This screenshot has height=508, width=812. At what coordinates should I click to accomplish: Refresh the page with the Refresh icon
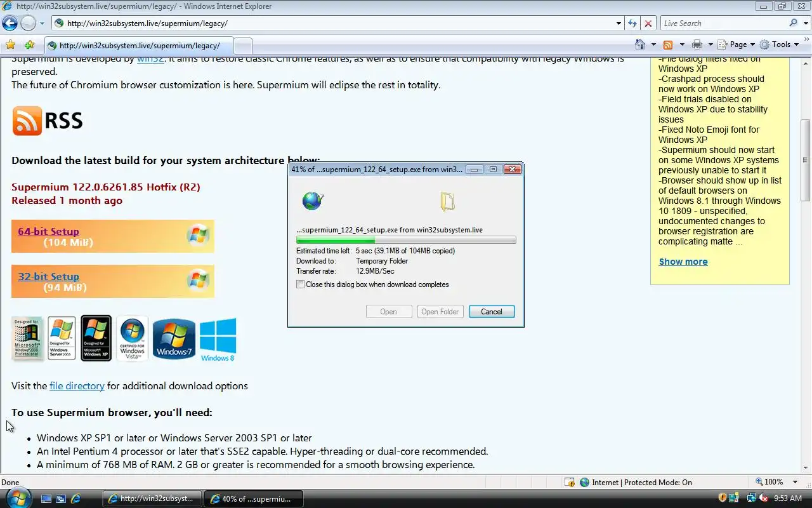632,23
